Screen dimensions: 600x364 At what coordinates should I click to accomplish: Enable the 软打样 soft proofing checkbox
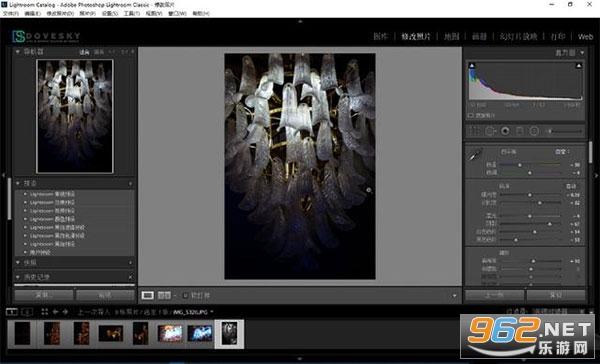coord(185,295)
